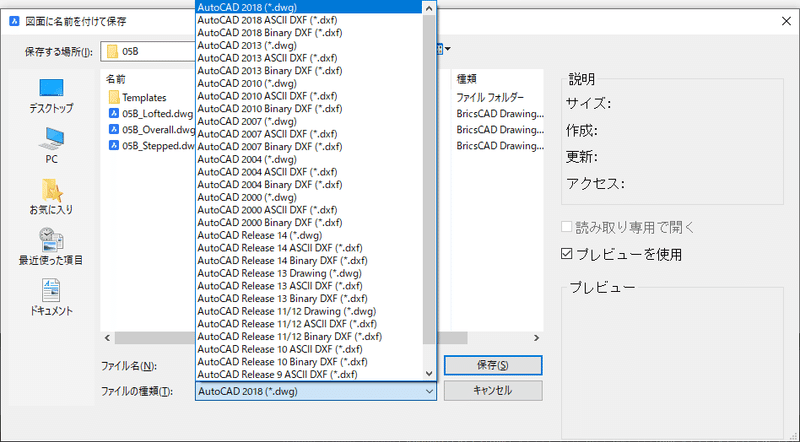This screenshot has height=442, width=800.
Task: Open the Documents (ドキュメント) shortcut
Action: pyautogui.click(x=51, y=297)
